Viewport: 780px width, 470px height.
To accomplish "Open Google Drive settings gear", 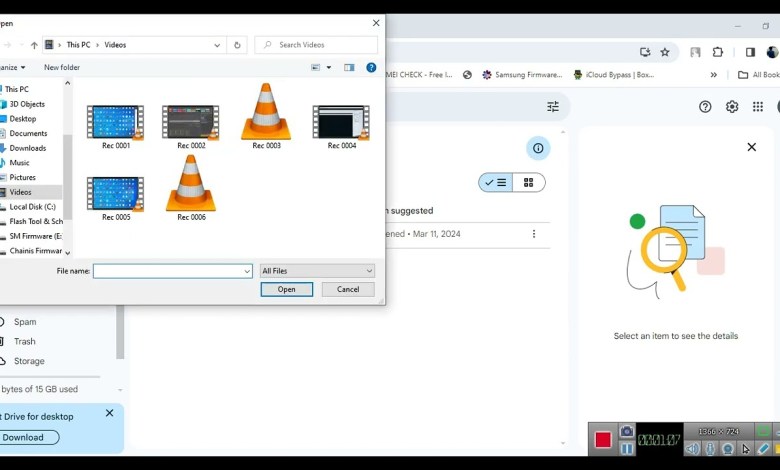I will coord(732,107).
